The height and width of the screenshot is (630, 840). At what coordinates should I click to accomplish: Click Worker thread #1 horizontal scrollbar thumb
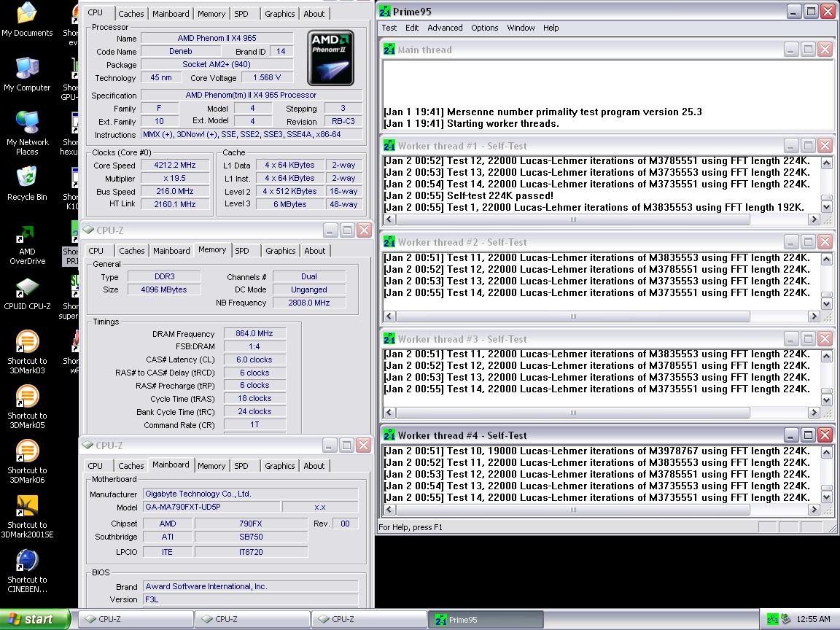(572, 219)
